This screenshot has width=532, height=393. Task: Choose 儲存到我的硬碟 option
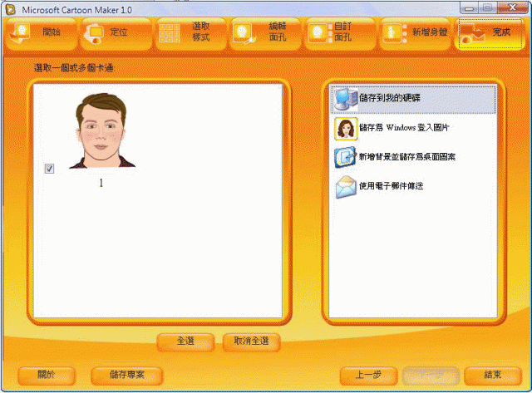click(413, 99)
